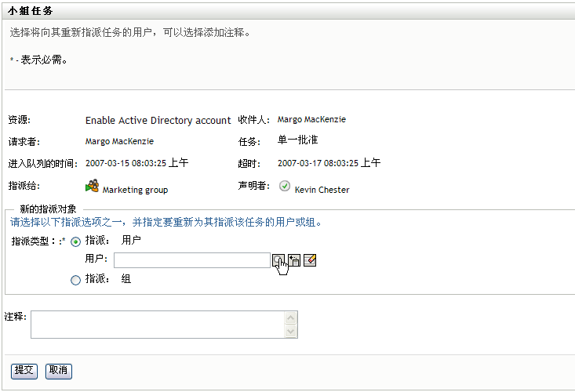Screen dimensions: 575x392
Task: Select the 指派: 用户 radio button
Action: pos(76,241)
